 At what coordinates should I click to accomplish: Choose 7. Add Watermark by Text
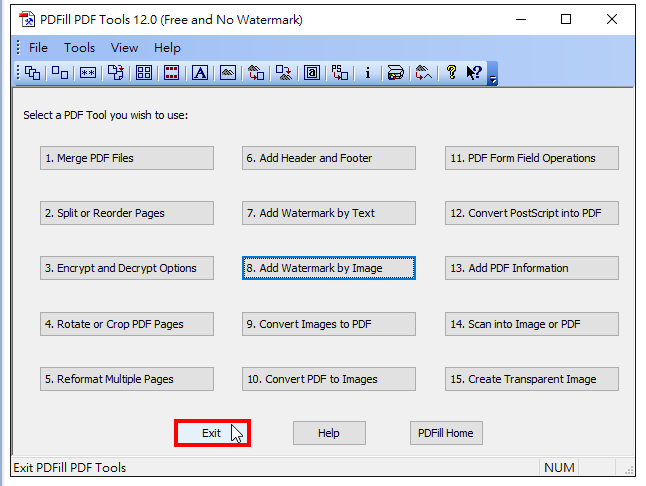tap(329, 213)
